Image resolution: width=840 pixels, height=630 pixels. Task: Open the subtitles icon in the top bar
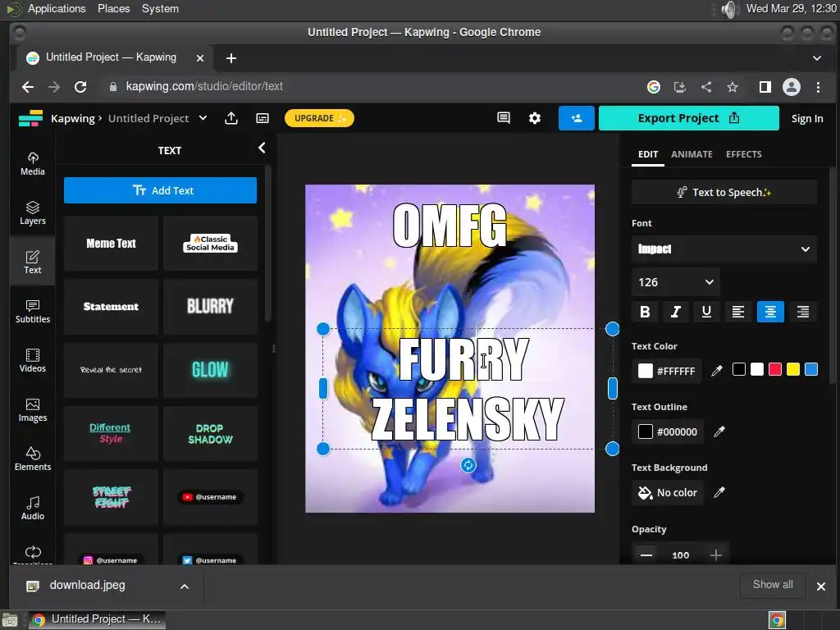point(262,118)
